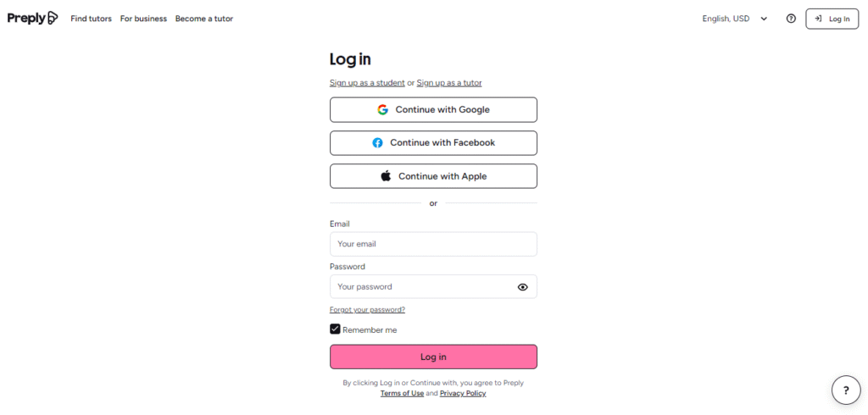
Task: Expand the English, USD language dropdown
Action: 734,19
